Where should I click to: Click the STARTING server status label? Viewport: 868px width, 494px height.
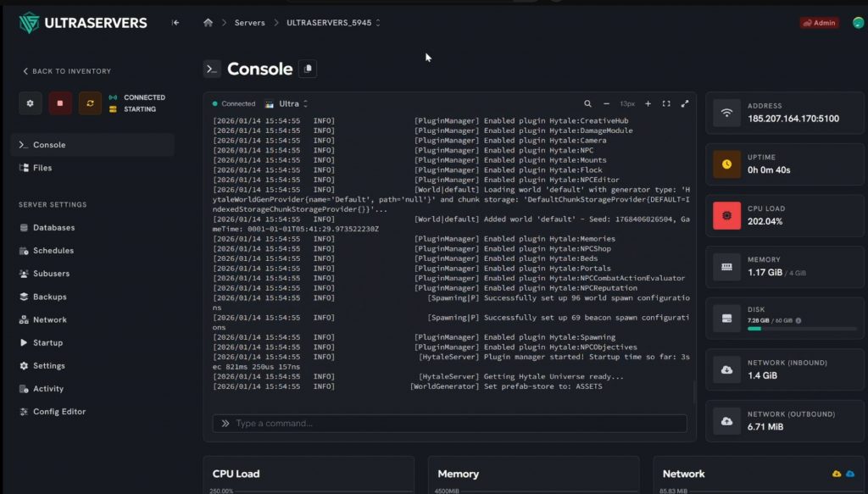pyautogui.click(x=140, y=109)
